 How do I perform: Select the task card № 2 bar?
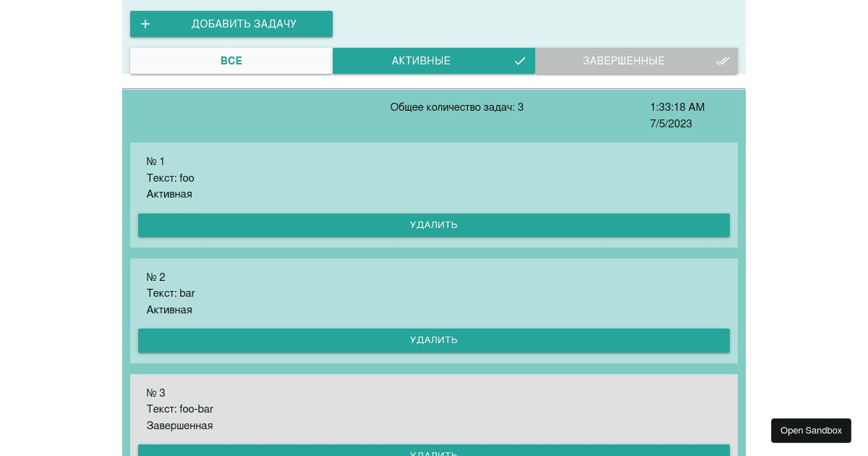pos(434,311)
